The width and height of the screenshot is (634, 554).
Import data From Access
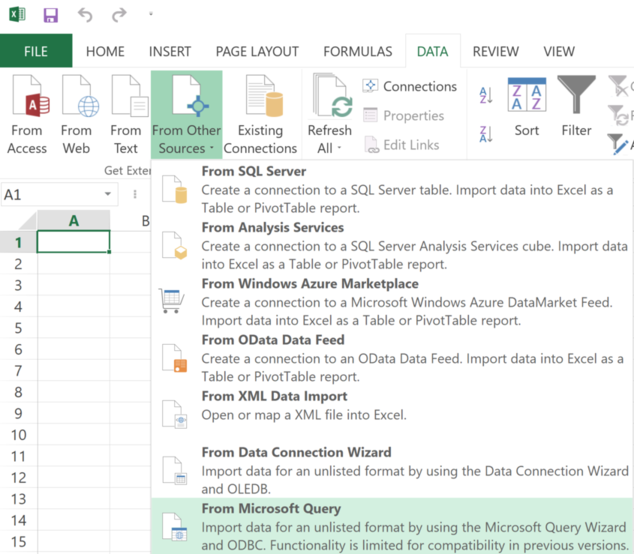coord(27,115)
